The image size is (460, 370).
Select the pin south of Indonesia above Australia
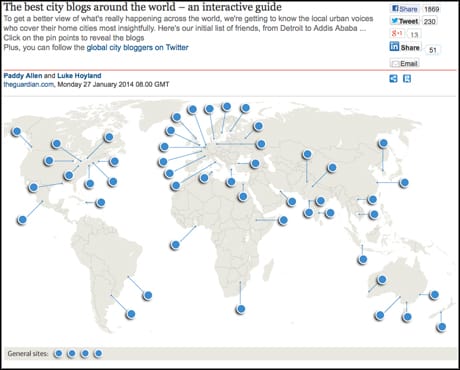coord(363,259)
